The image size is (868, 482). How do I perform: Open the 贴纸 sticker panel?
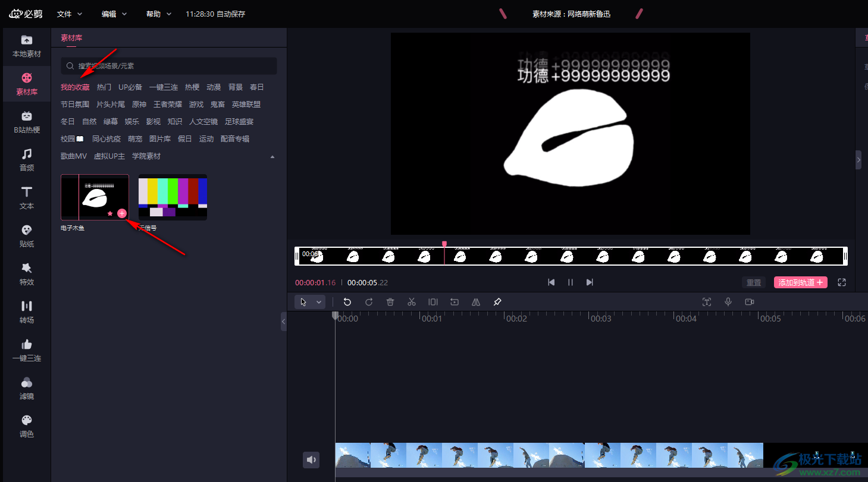(27, 236)
